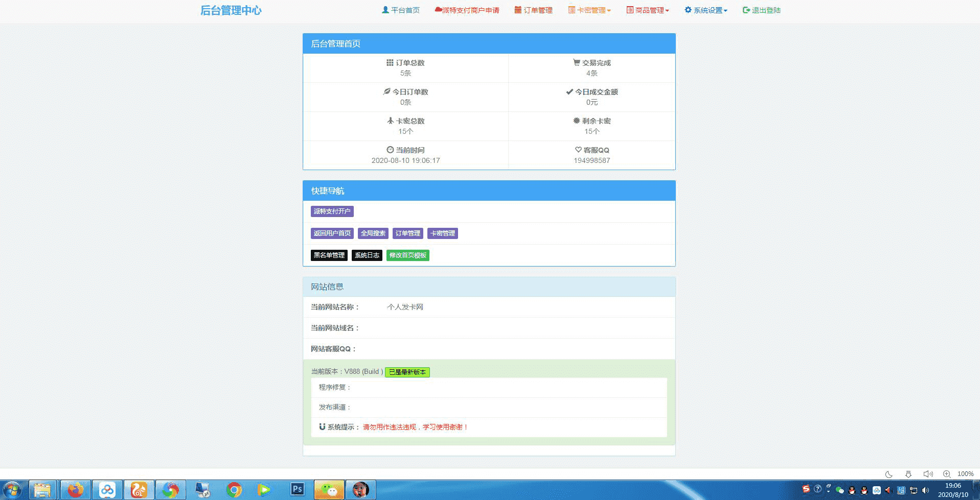Screen dimensions: 980x500
Task: Open 派特支付商户申请 in top navigation
Action: pos(467,10)
